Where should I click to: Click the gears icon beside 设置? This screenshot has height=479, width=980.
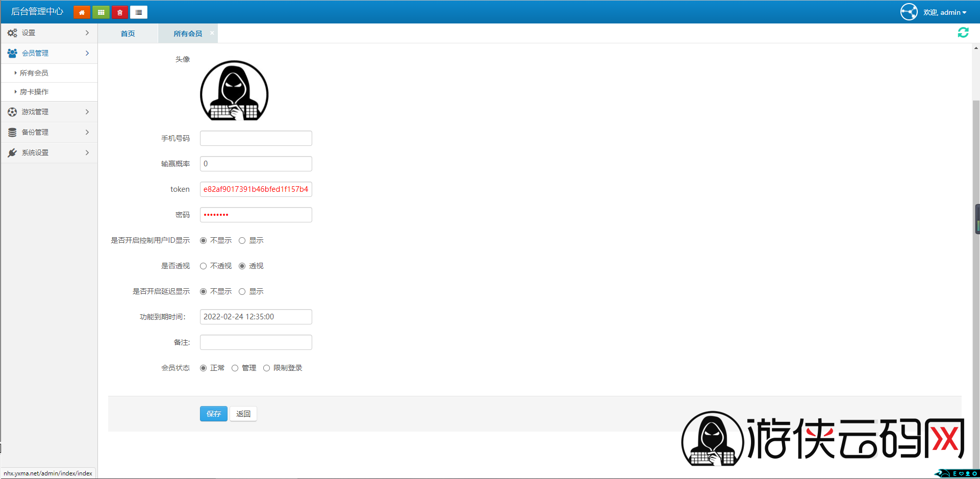tap(12, 33)
